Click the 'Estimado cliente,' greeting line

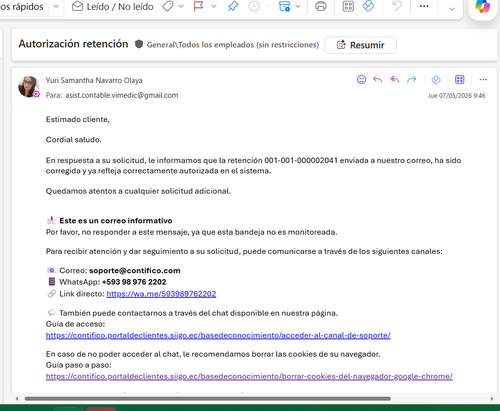click(78, 119)
